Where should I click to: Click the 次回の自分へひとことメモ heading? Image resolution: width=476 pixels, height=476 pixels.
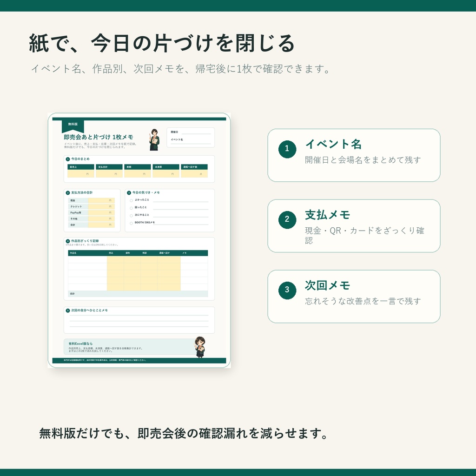pos(89,311)
